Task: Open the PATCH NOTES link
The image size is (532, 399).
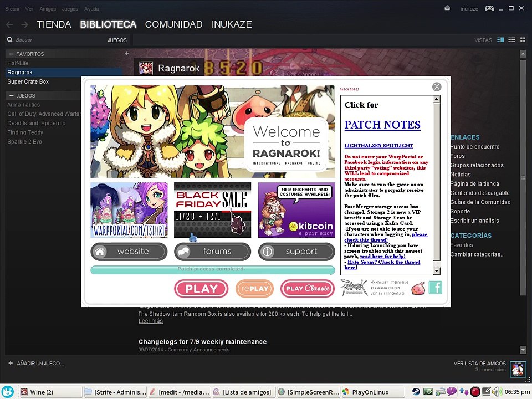Action: 382,125
